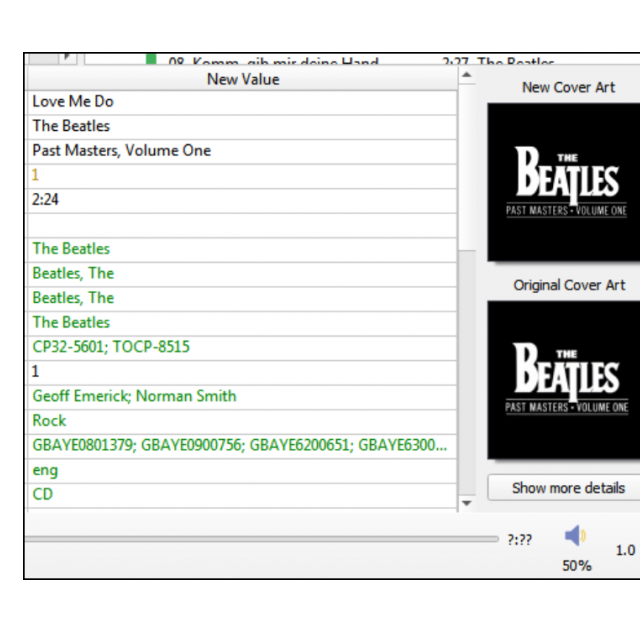Click the scrollbar up arrow
The width and height of the screenshot is (640, 640).
[467, 75]
